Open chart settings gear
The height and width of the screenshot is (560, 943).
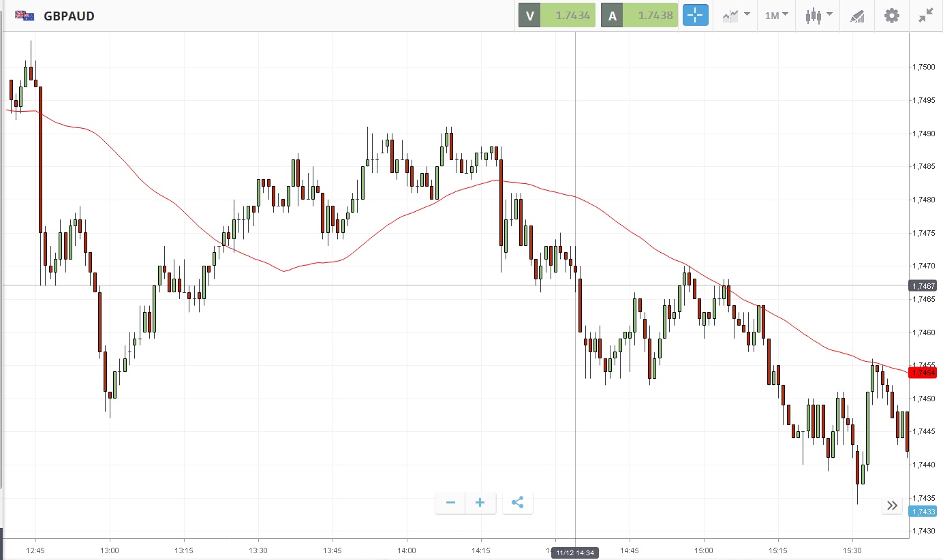(x=891, y=16)
